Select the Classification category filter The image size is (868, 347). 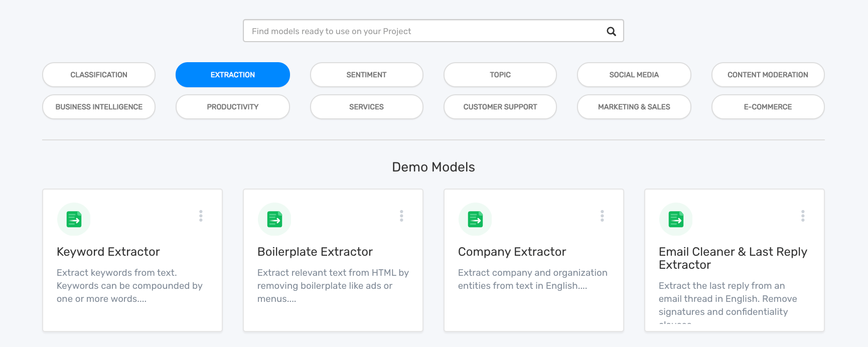coord(99,75)
